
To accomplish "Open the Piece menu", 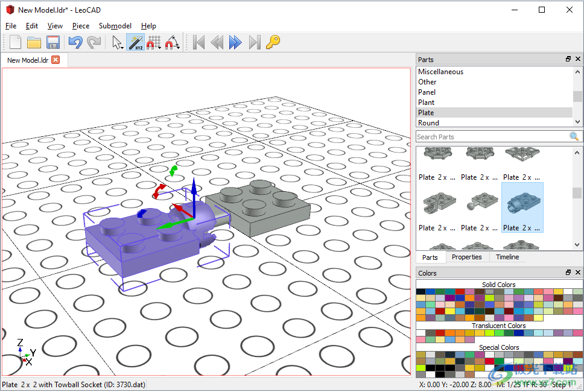I will coord(80,26).
